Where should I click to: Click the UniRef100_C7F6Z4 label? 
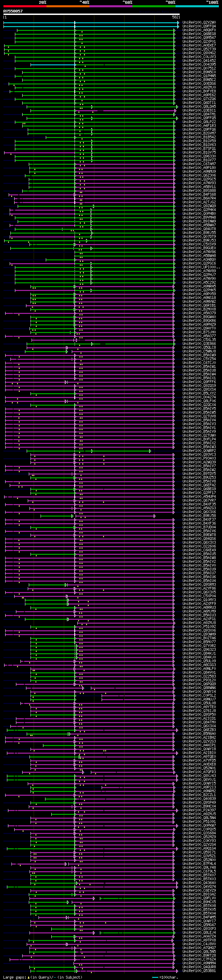click(199, 959)
